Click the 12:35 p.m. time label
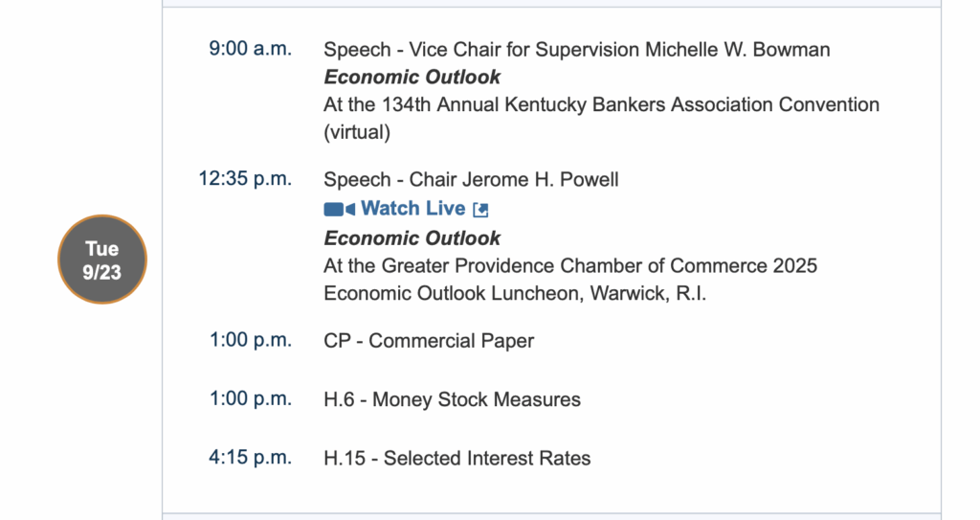 point(245,179)
